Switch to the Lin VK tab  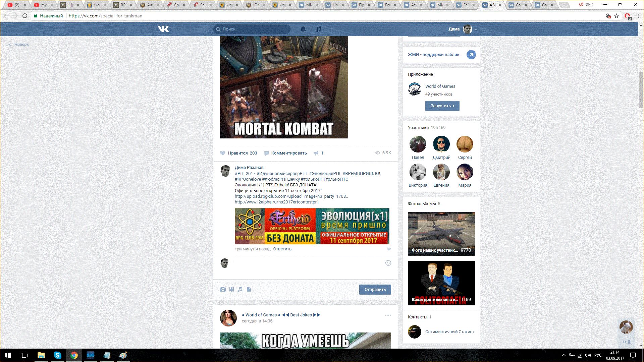coord(335,5)
